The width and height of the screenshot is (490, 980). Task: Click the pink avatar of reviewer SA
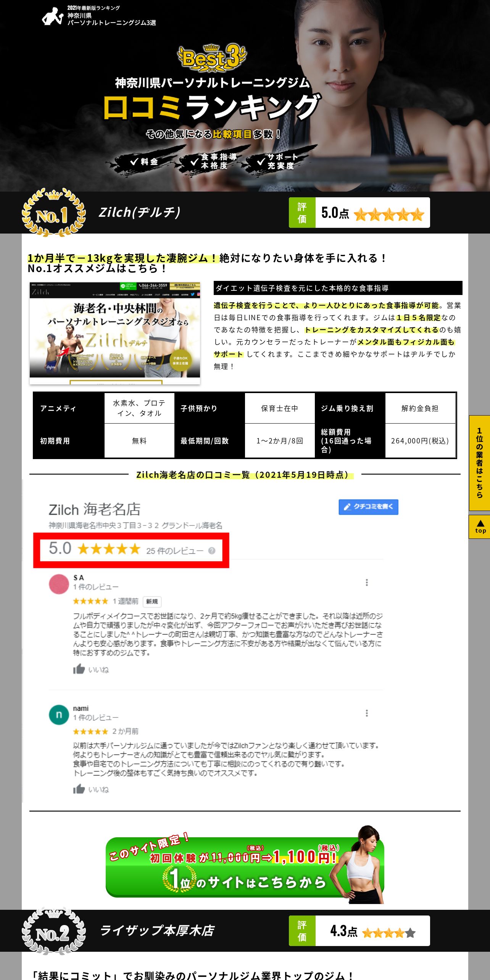[x=59, y=584]
